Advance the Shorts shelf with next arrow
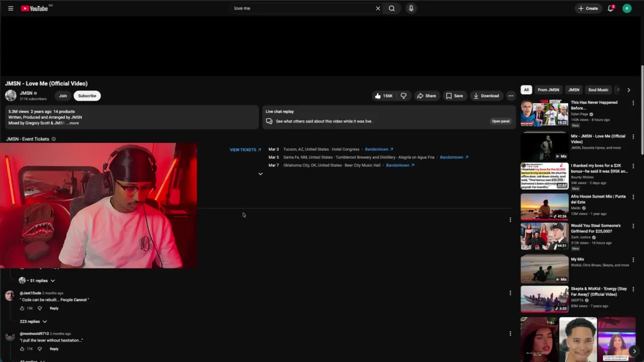 coord(634,351)
